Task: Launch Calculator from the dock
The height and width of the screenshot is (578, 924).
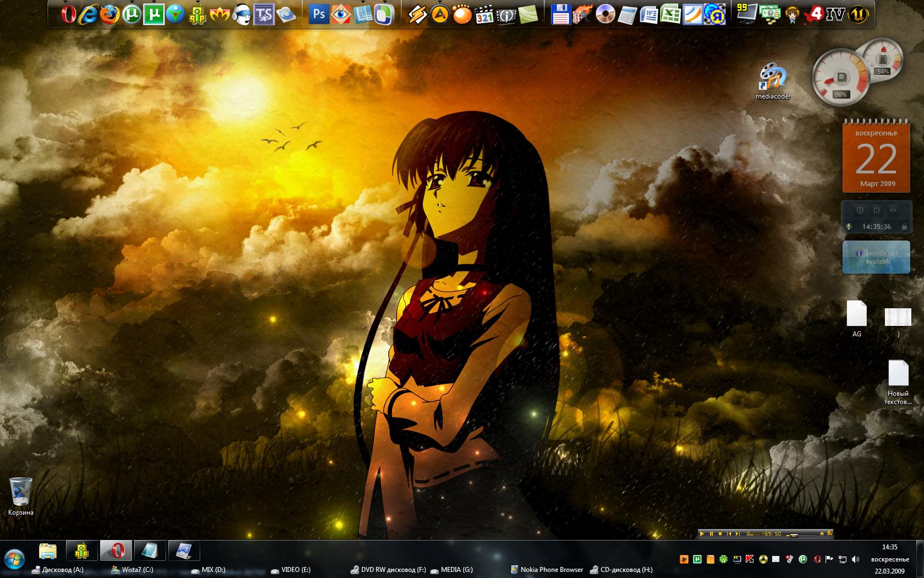Action: [x=626, y=14]
